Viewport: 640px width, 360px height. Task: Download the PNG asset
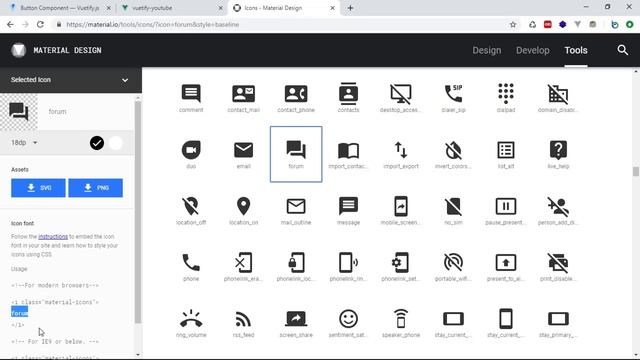coord(96,188)
